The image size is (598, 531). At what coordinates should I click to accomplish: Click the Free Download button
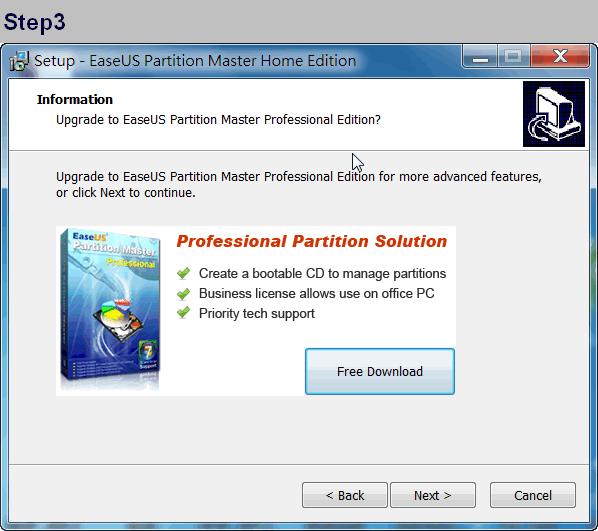coord(380,371)
